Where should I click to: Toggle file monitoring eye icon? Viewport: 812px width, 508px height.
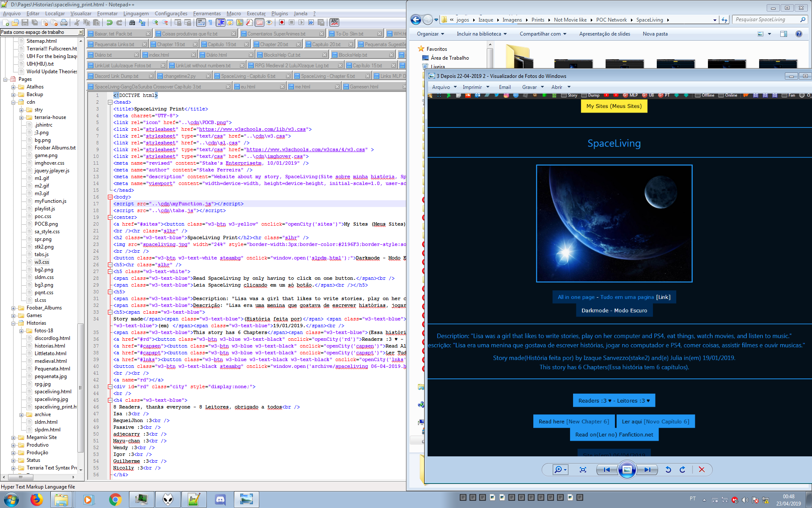tap(269, 22)
